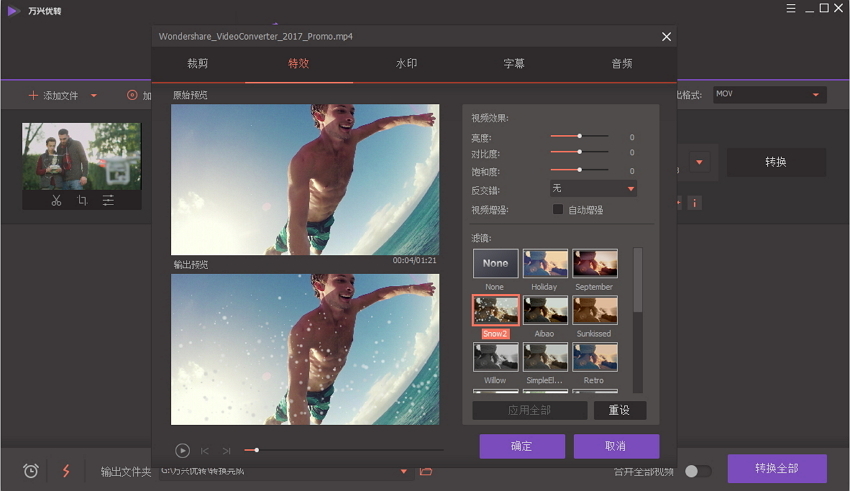Switch to the 水印 tab

click(406, 64)
